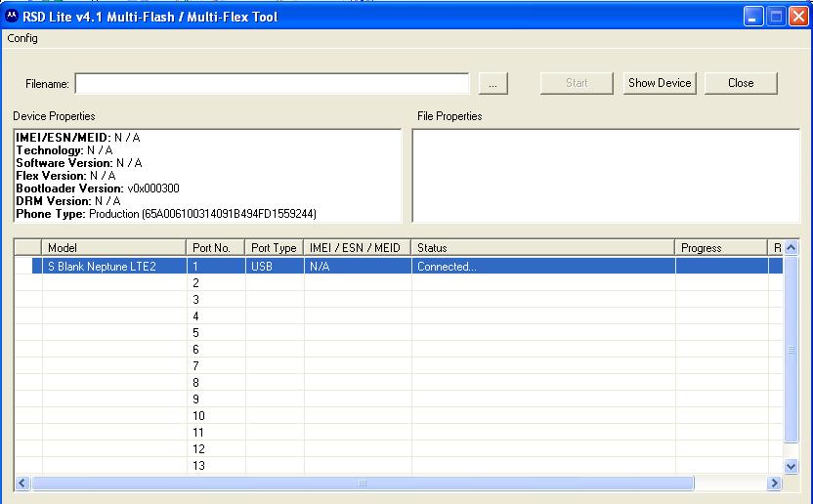Click the Flex Version property line
The height and width of the screenshot is (504, 813).
65,175
